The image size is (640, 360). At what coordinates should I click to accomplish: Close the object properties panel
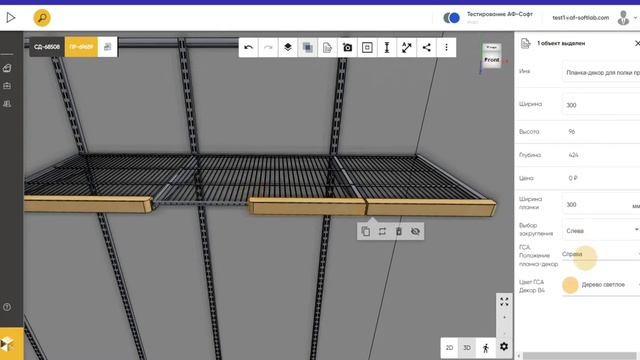[x=637, y=43]
